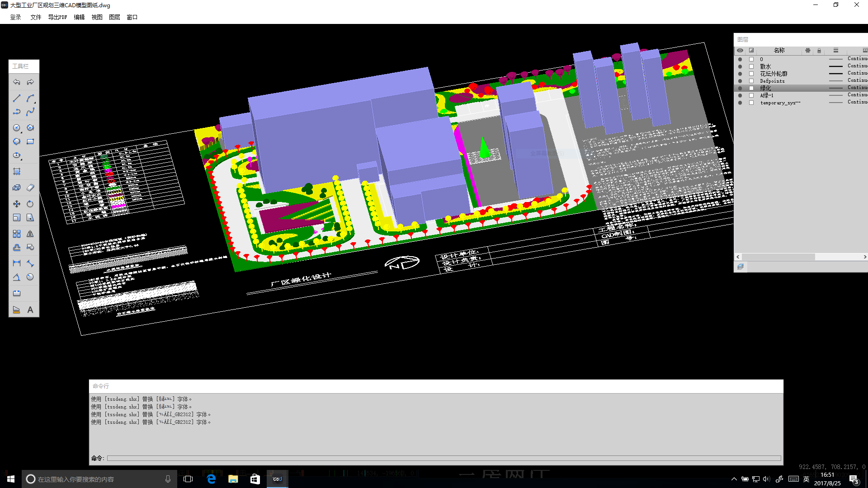Select the Array tool

click(17, 234)
